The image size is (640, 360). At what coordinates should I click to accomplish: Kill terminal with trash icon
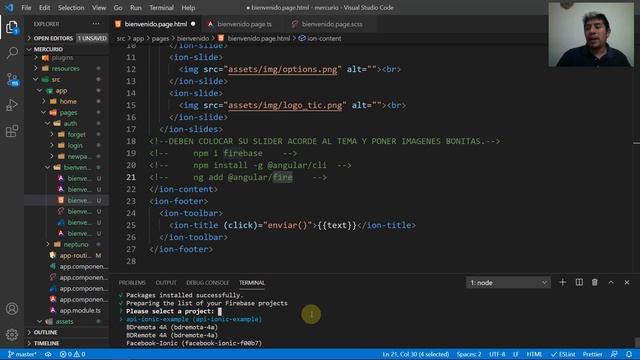595,282
